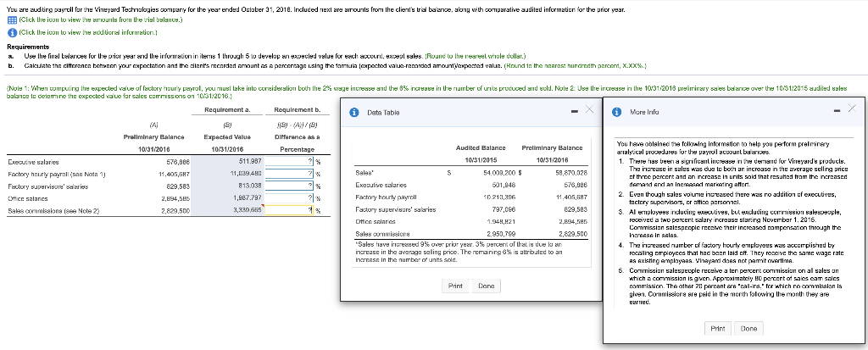
Task: Click the Factory supervisors' salaries percentage difference field
Action: point(290,186)
